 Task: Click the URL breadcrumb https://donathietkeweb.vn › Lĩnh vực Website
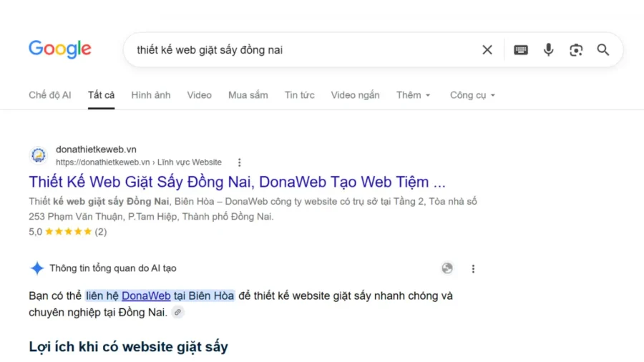pos(139,162)
